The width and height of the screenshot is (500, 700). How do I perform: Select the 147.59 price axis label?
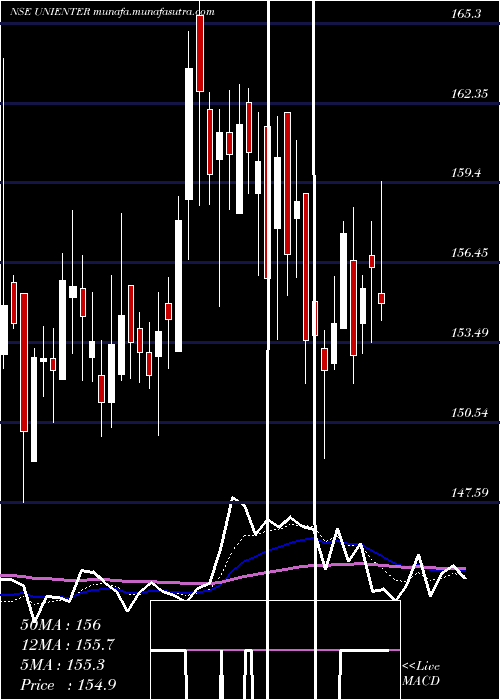pyautogui.click(x=469, y=492)
